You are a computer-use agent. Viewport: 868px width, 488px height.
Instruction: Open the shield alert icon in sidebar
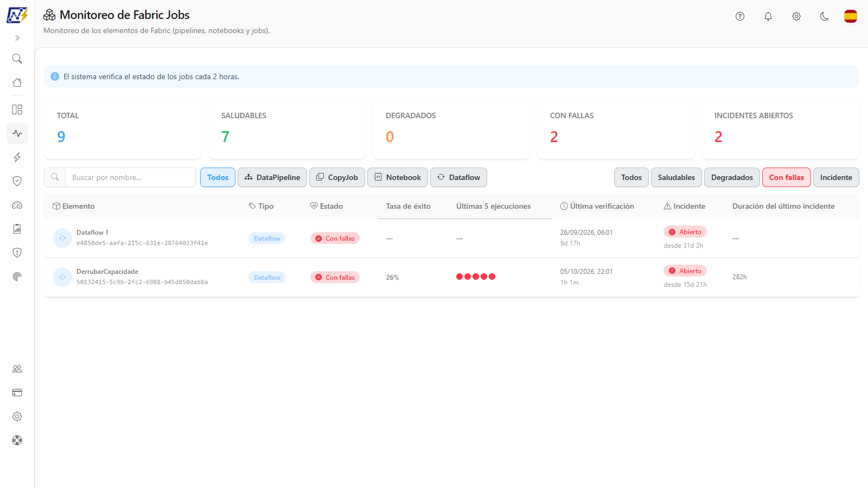(x=17, y=253)
